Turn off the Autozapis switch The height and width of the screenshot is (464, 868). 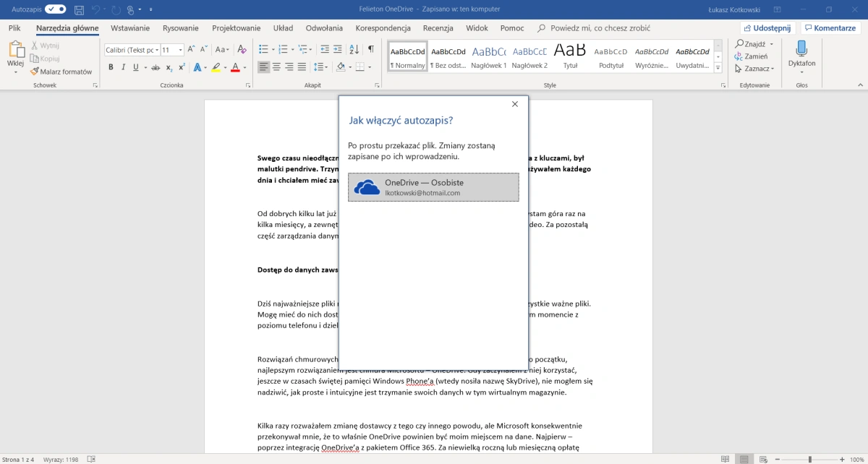tap(56, 9)
